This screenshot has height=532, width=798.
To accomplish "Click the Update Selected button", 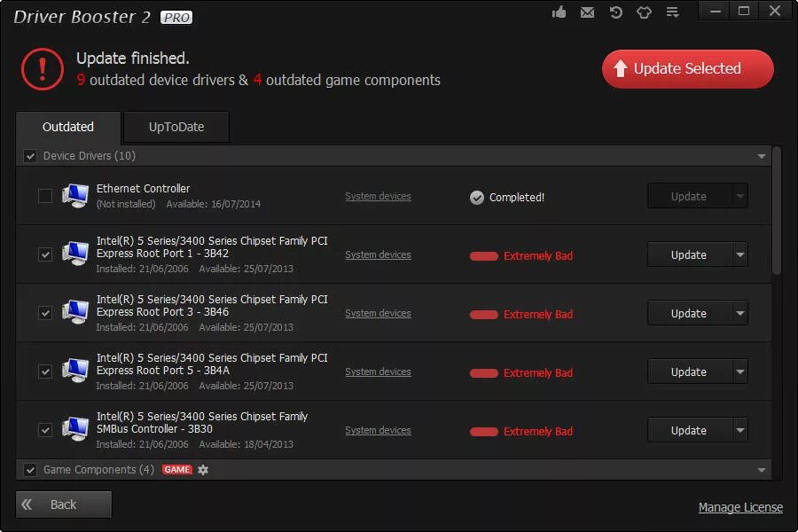I will [687, 69].
